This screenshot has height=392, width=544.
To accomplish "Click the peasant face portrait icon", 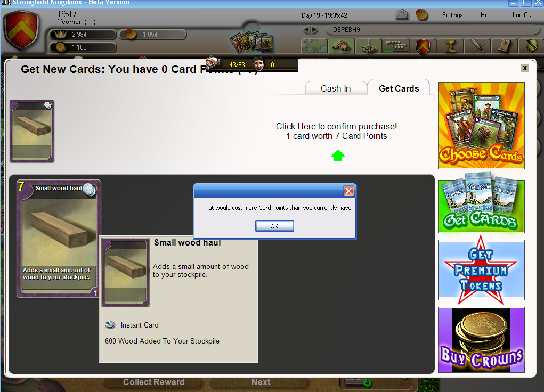I will pyautogui.click(x=257, y=64).
